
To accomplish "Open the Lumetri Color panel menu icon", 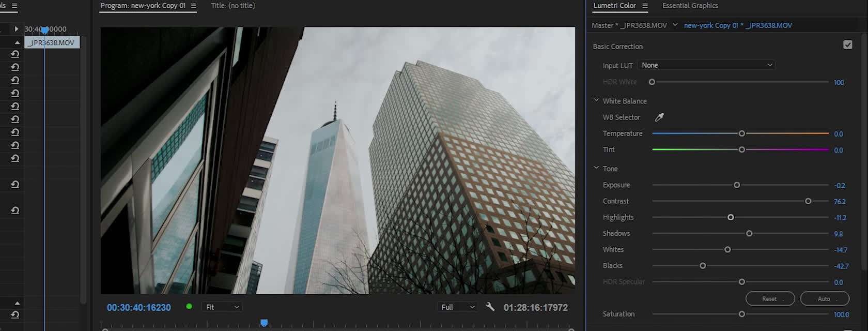I will [x=645, y=6].
